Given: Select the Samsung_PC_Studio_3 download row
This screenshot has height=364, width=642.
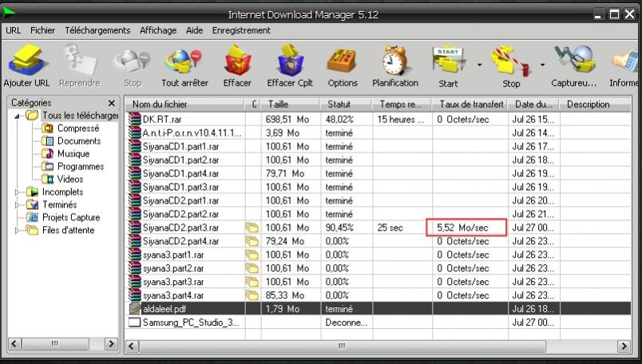Looking at the screenshot, I should click(378, 322).
